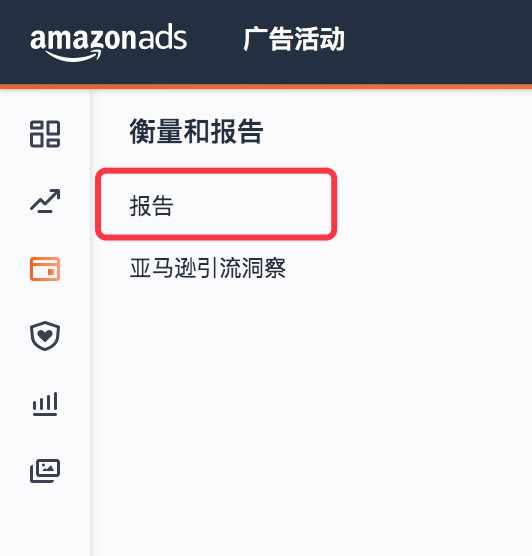The width and height of the screenshot is (532, 556).
Task: Select the four-squares overview icon
Action: click(x=45, y=134)
